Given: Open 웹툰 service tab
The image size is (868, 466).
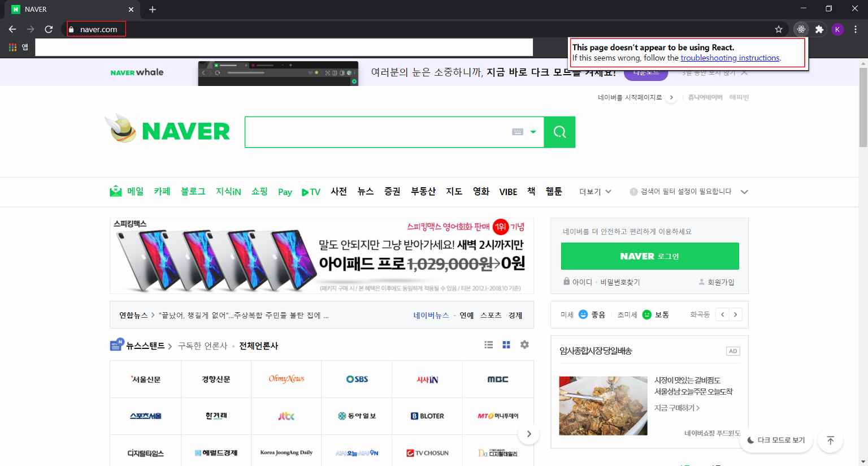Looking at the screenshot, I should [x=554, y=191].
